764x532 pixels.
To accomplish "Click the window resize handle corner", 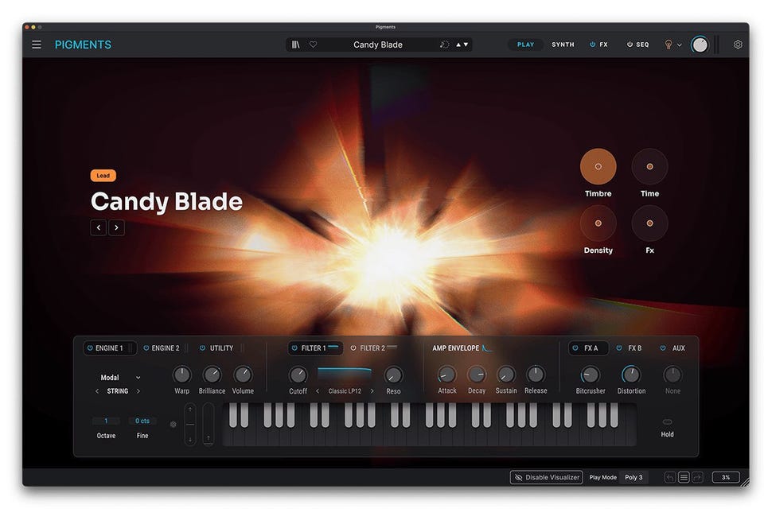I will 745,482.
